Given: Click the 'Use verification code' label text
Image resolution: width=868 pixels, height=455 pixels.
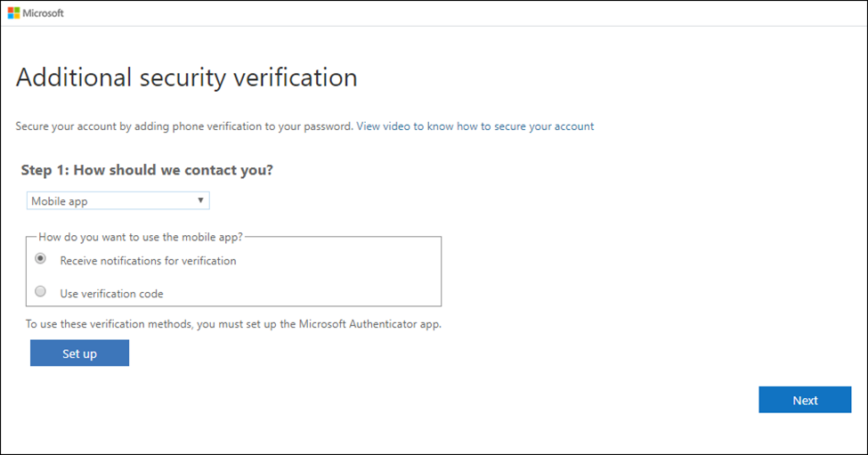Looking at the screenshot, I should 112,294.
